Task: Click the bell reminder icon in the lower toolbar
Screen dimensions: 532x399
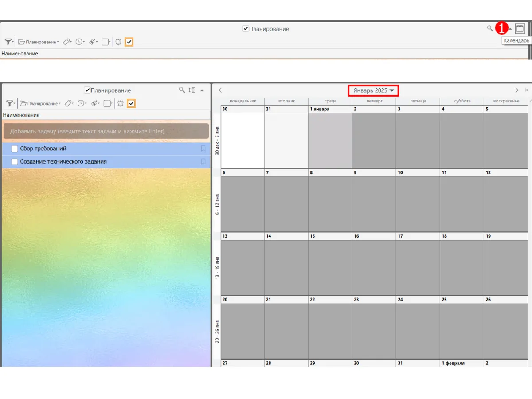Action: tap(120, 103)
